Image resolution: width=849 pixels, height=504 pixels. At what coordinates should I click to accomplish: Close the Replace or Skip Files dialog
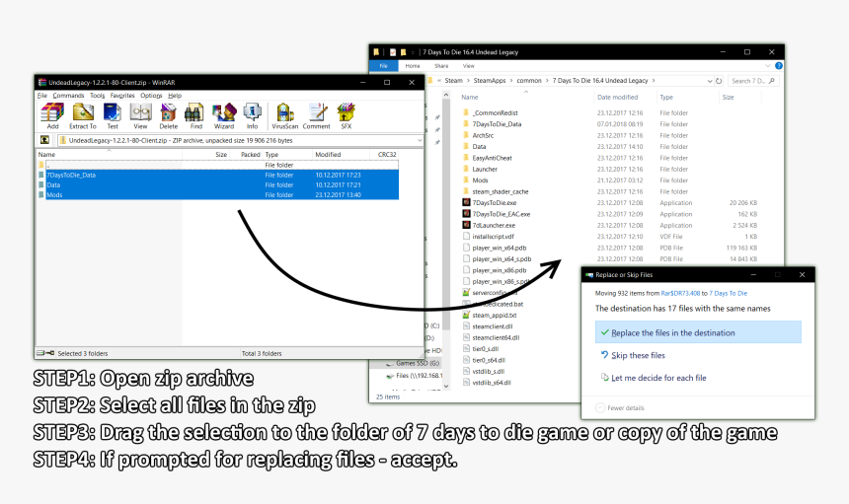[x=802, y=275]
